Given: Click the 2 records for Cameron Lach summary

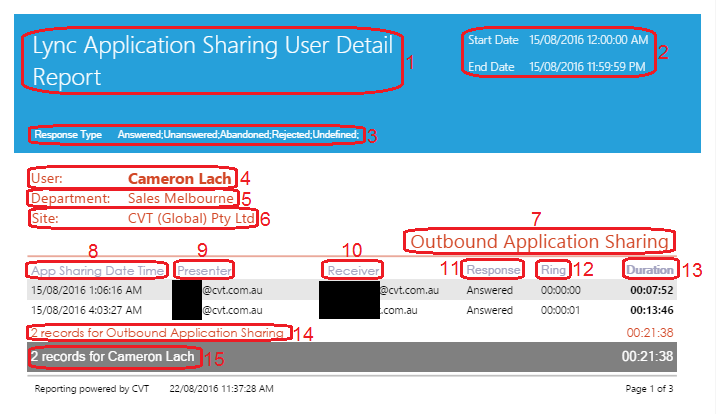Looking at the screenshot, I should click(x=113, y=356).
